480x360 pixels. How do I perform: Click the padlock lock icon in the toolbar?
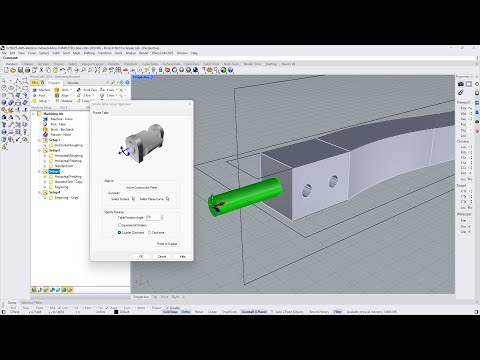[x=160, y=70]
